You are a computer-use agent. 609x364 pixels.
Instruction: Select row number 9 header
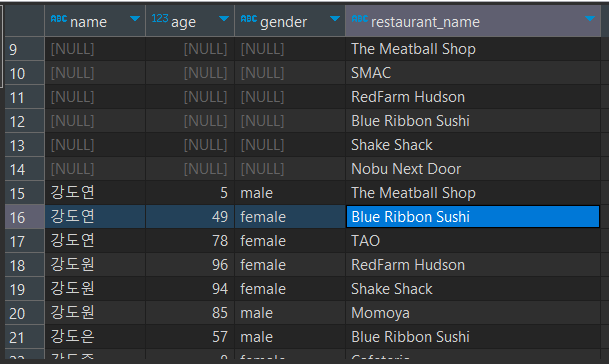[24, 49]
